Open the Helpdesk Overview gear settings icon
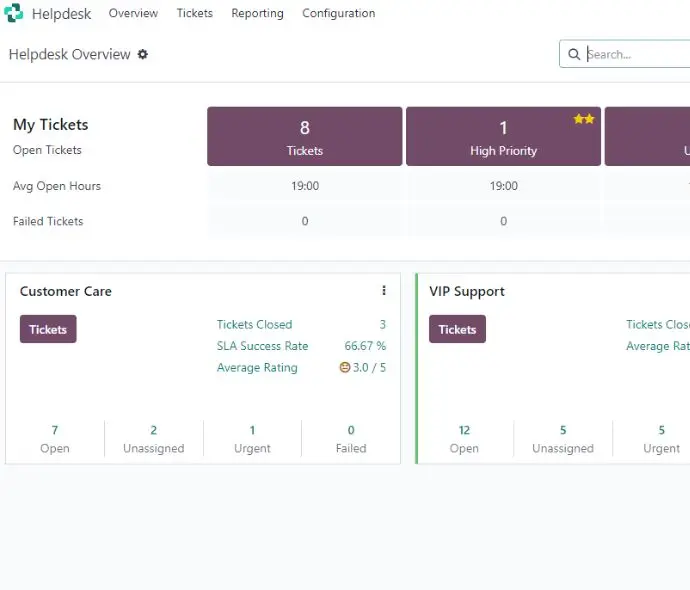This screenshot has width=690, height=590. click(143, 54)
